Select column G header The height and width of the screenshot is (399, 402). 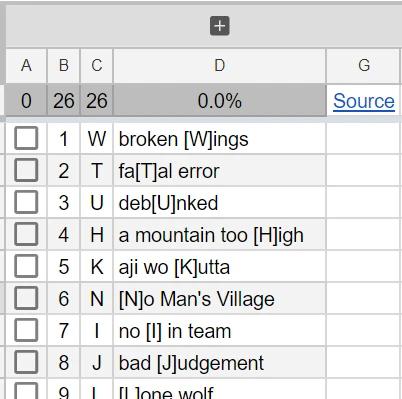pyautogui.click(x=363, y=65)
